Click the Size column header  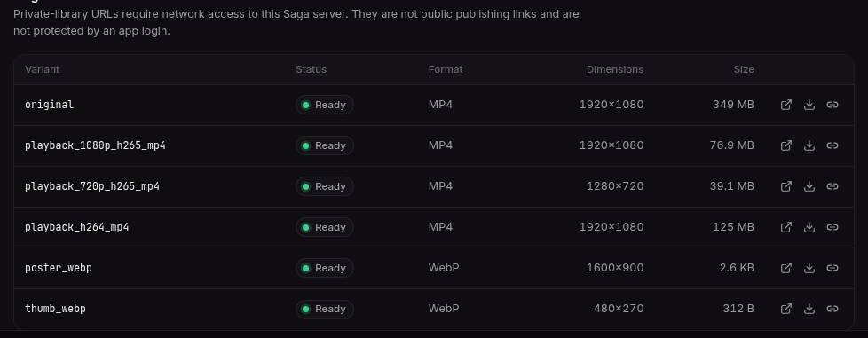coord(744,70)
